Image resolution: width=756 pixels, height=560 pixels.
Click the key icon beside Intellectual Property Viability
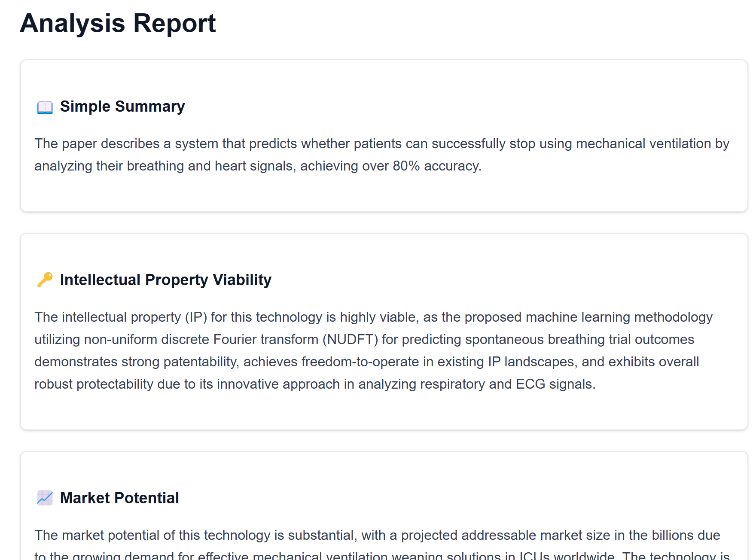(45, 280)
